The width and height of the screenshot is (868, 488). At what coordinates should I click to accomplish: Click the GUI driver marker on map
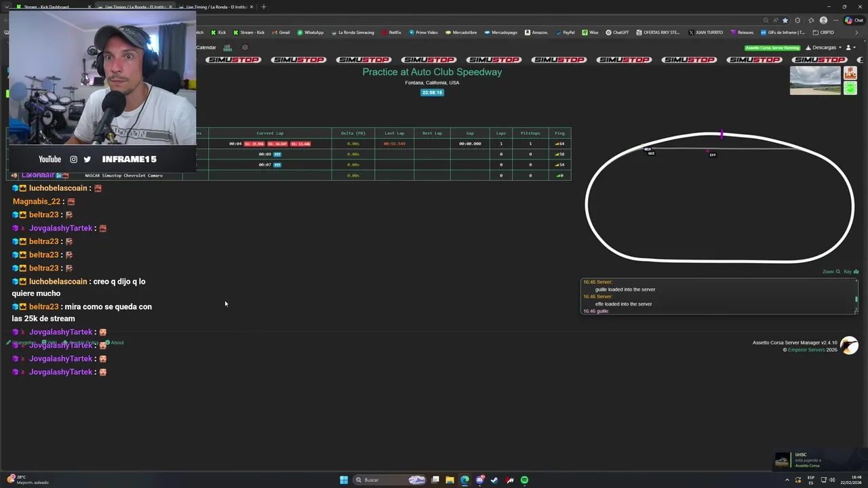[x=651, y=152]
